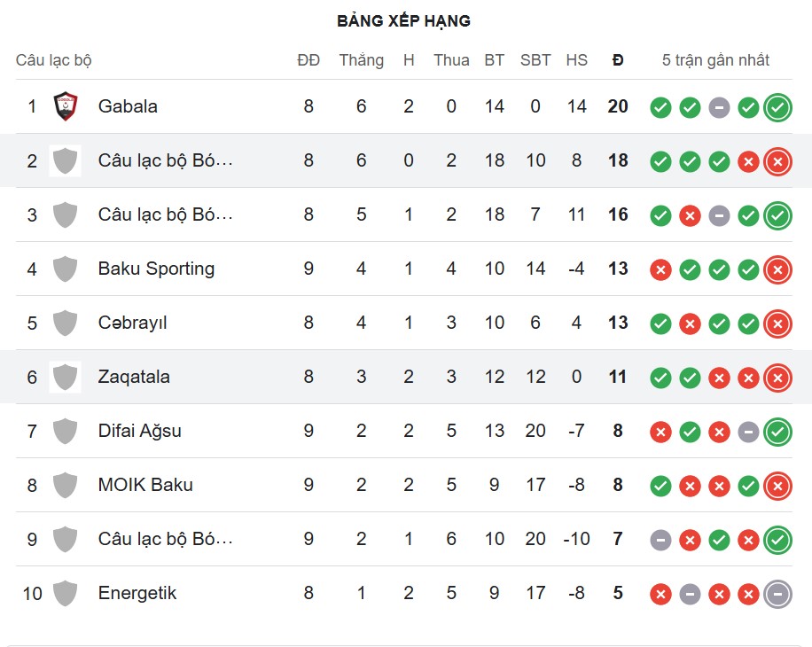This screenshot has width=812, height=647.
Task: Open the Cəbrayıl team page
Action: [x=132, y=323]
